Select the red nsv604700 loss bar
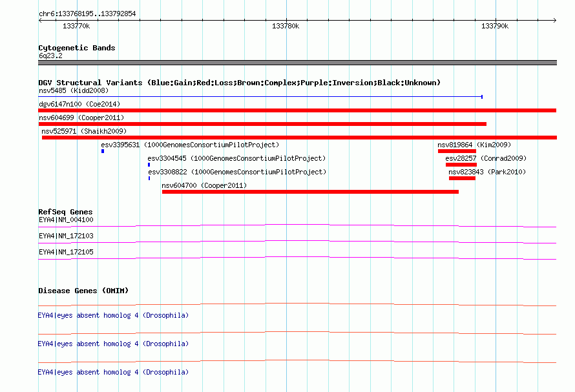This screenshot has height=392, width=575. point(310,192)
